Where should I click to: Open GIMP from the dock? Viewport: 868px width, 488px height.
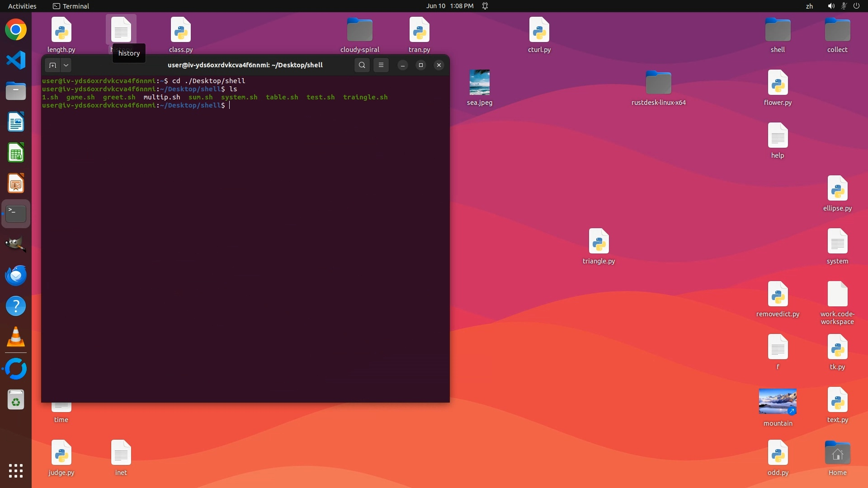[16, 244]
